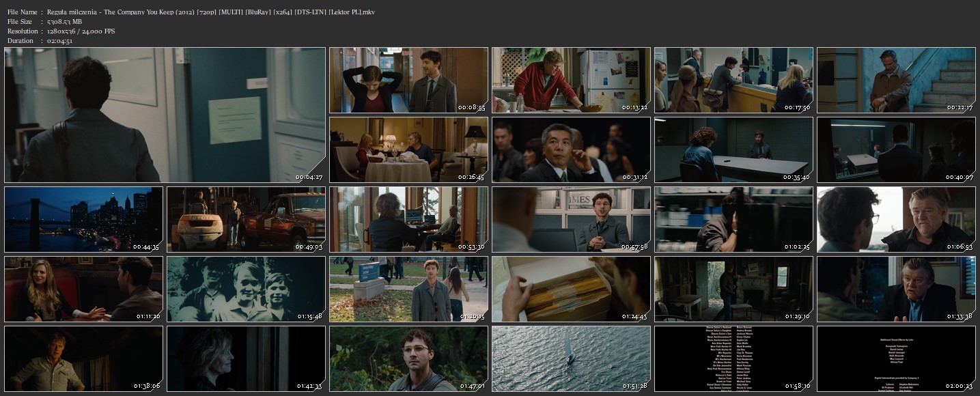
Task: Select the thumbnail stamped 01:02:25
Action: [x=733, y=219]
